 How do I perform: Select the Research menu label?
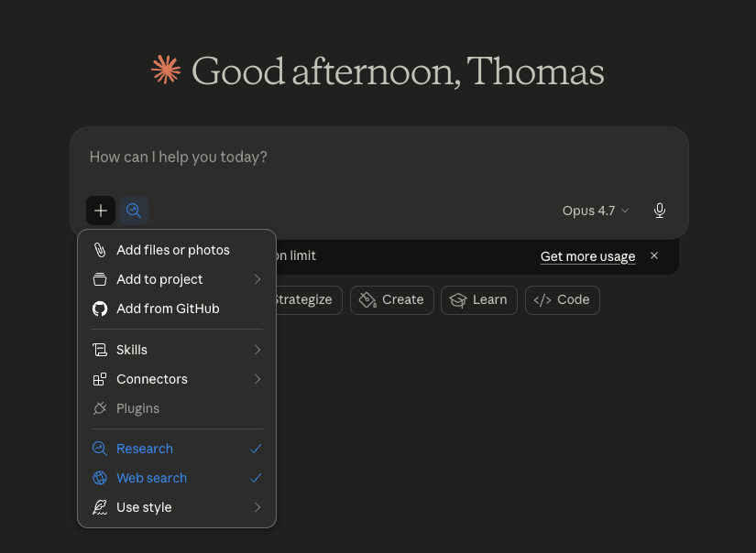145,449
